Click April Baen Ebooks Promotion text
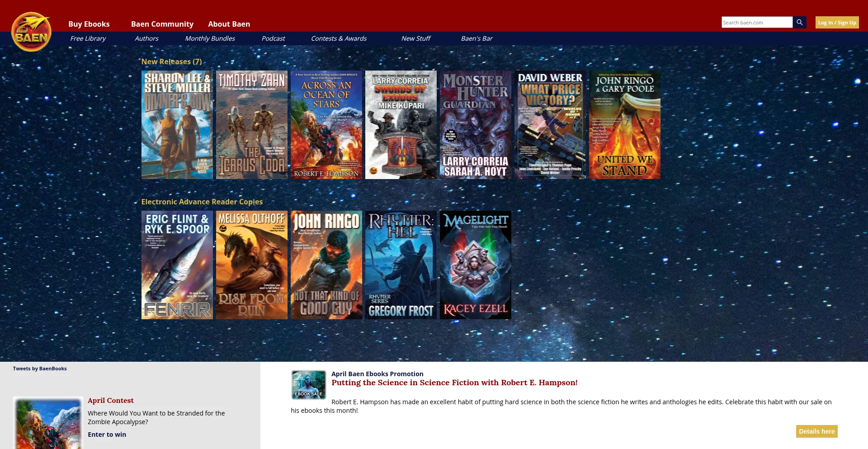 coord(377,374)
